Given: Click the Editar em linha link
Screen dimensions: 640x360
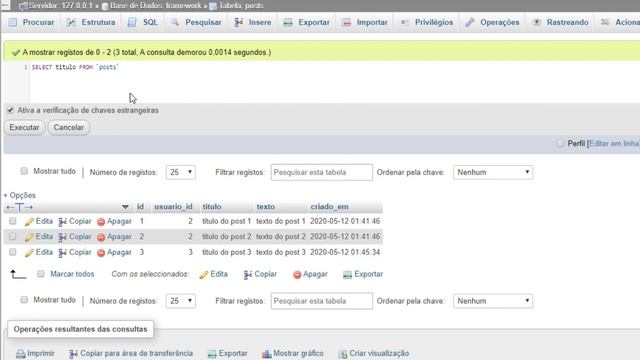Looking at the screenshot, I should pos(614,144).
